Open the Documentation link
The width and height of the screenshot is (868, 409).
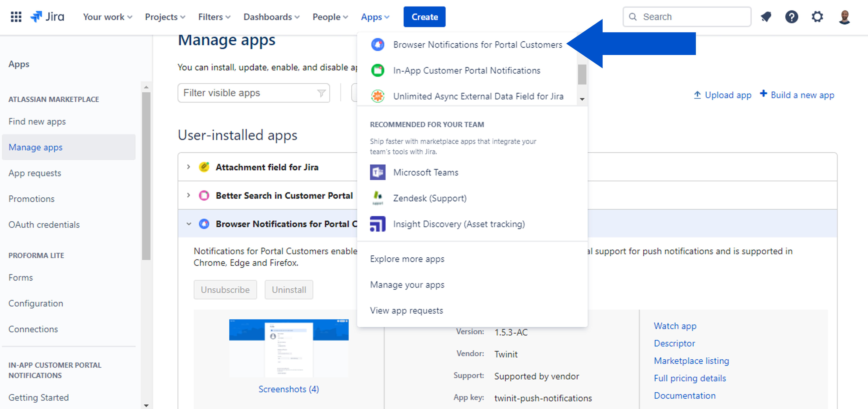pos(685,395)
